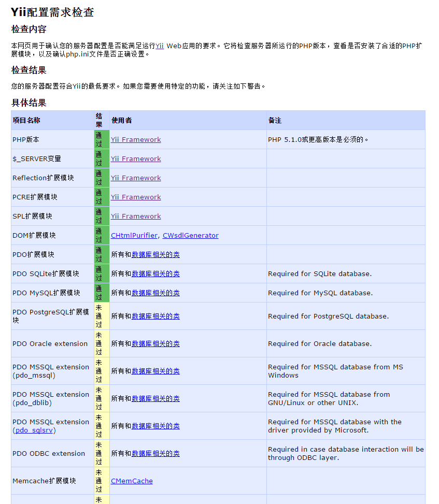Click the PDO PostgreSQL扩展模块 cell

[52, 316]
